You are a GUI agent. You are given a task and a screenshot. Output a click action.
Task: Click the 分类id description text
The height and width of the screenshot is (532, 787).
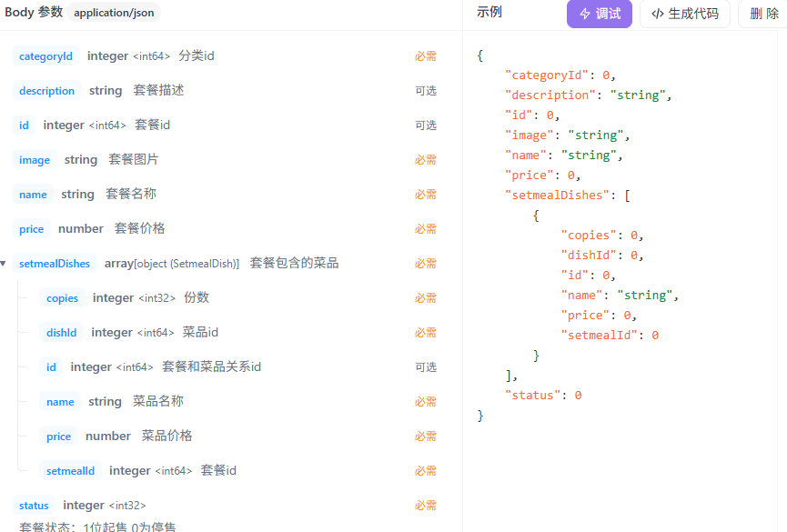197,55
